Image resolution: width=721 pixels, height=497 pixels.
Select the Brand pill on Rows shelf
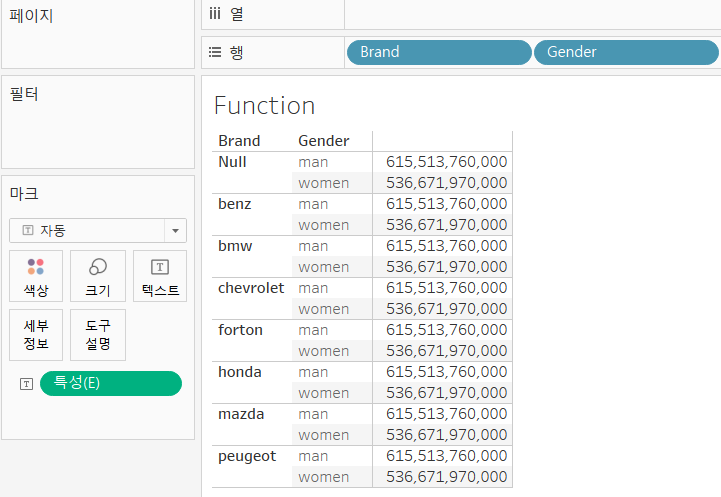click(x=439, y=52)
